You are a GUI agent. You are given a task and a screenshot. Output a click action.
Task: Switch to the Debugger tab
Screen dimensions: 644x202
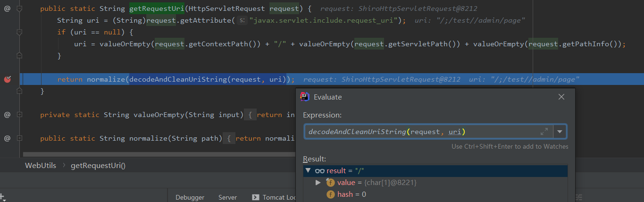(190, 197)
